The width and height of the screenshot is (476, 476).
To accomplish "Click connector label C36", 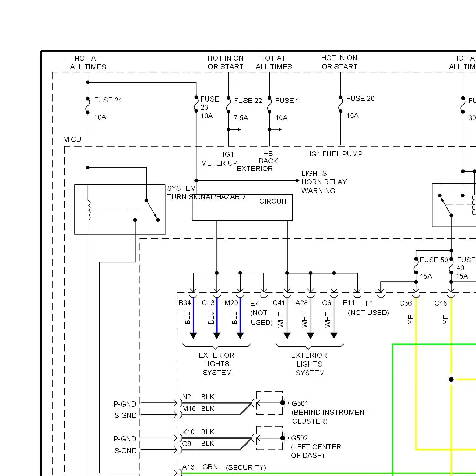I will [405, 303].
